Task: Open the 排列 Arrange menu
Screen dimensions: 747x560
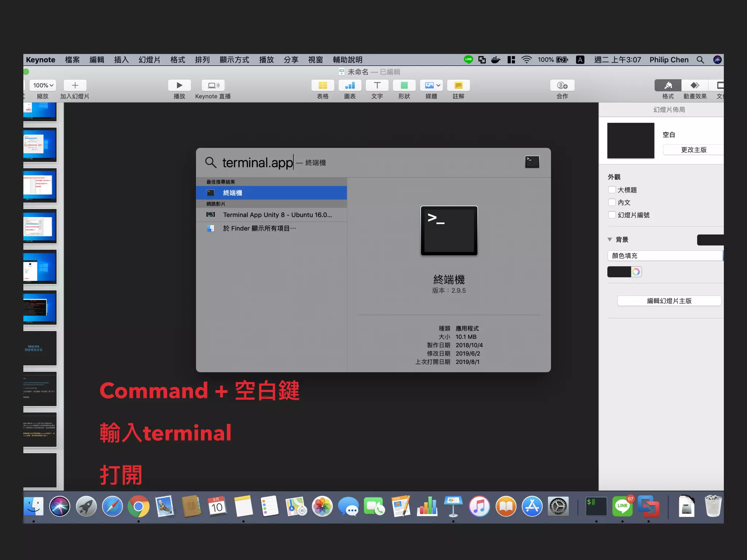Action: click(202, 60)
